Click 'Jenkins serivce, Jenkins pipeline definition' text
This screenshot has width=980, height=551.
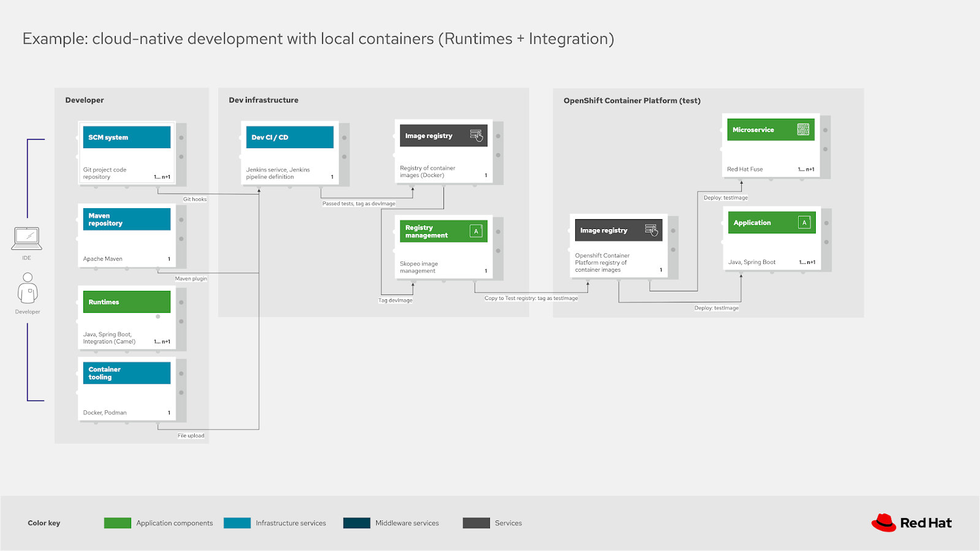pos(278,173)
